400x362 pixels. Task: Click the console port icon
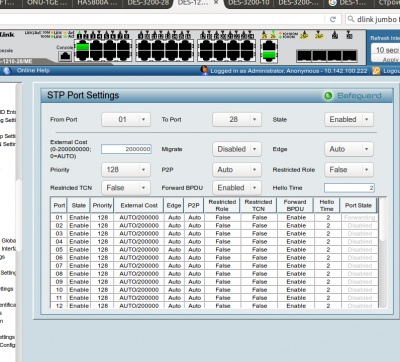(65, 56)
